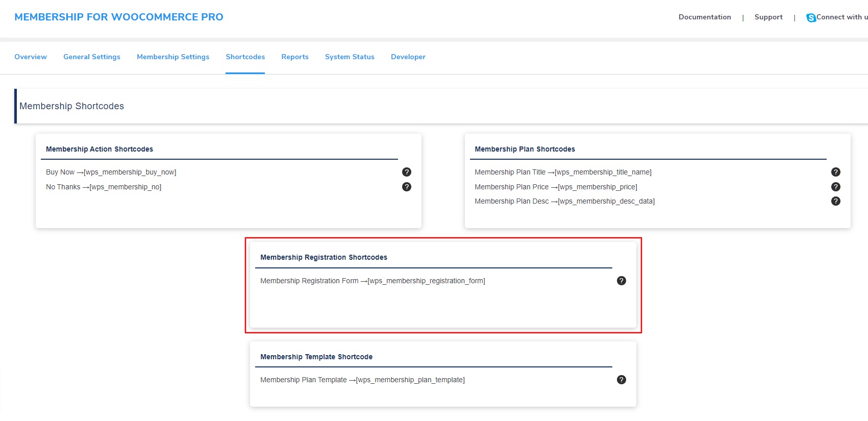Click Connect with us link
The height and width of the screenshot is (421, 868).
pos(842,17)
